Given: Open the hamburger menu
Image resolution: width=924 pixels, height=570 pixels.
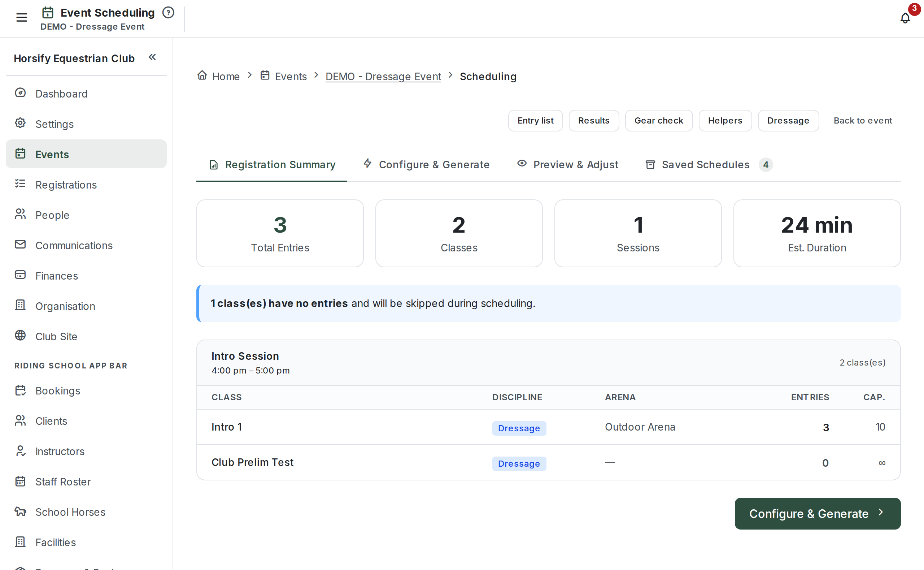Looking at the screenshot, I should coord(21,17).
